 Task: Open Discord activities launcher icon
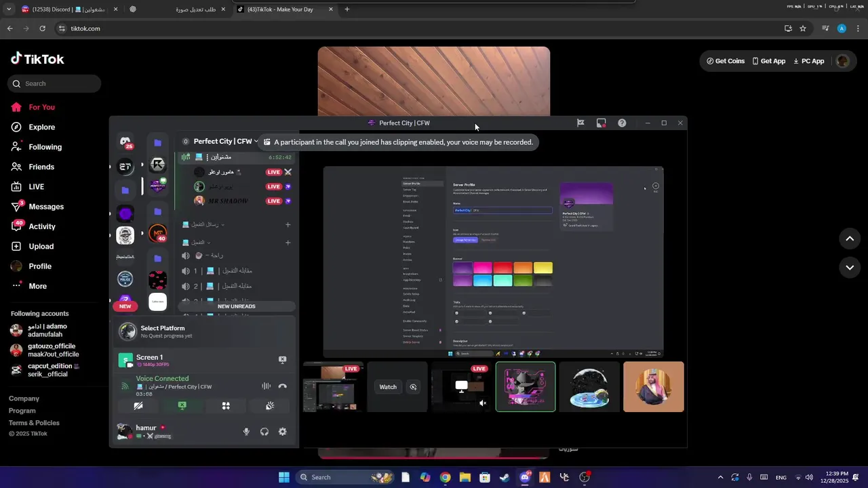[x=226, y=406]
